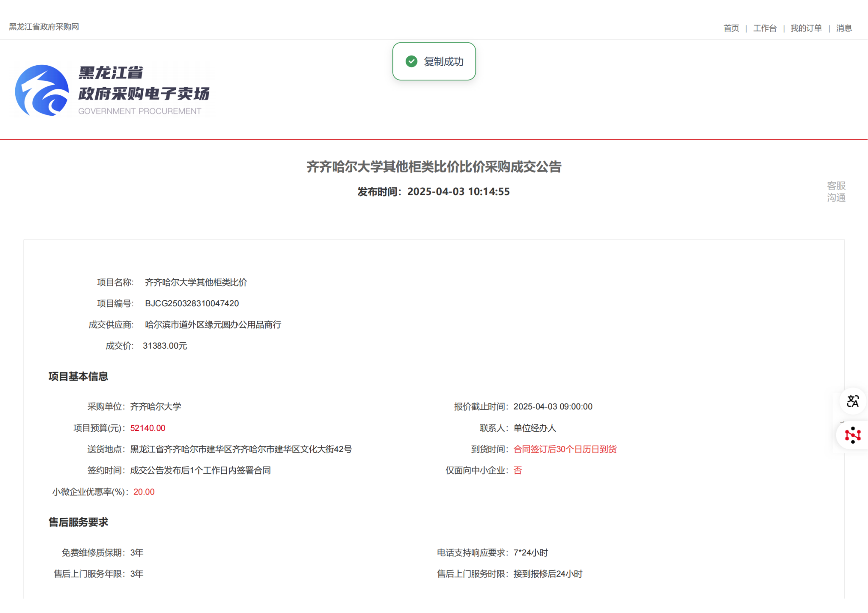The image size is (868, 613).
Task: Click the 政府采购电子卖场 logo title text
Action: pos(144,94)
